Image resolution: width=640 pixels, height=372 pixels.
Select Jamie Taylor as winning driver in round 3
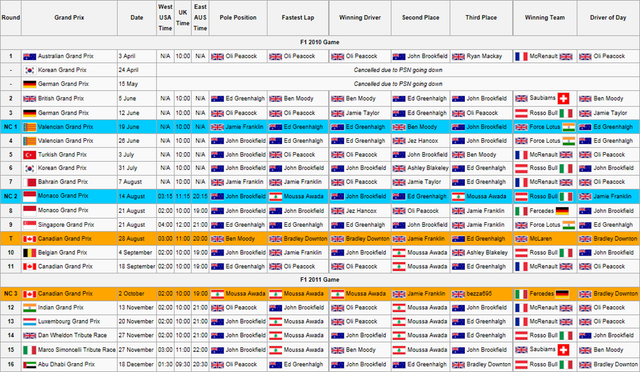point(363,113)
